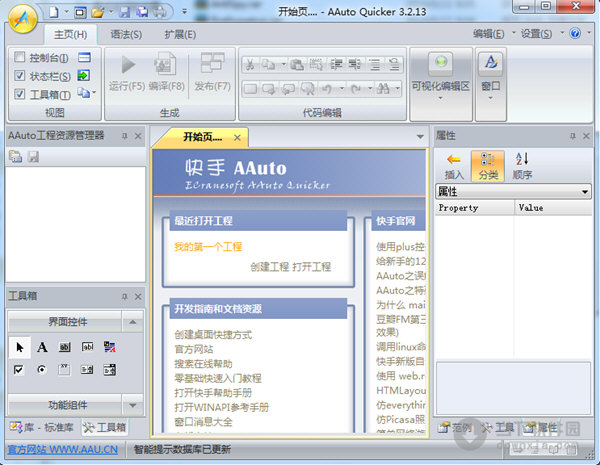
Task: Open the 属性 combo box dropdown
Action: [x=585, y=191]
